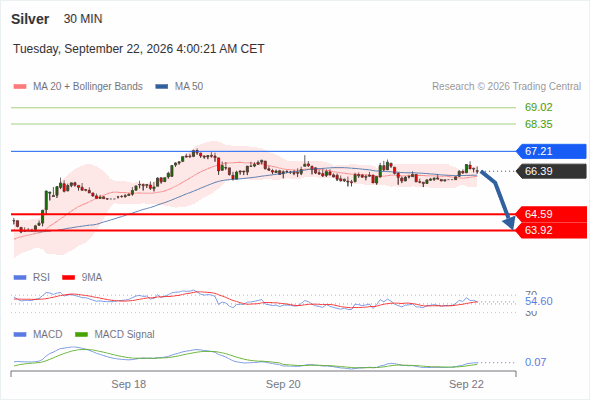Click the 30 MIN timeframe label
590x400 pixels.
coord(83,19)
